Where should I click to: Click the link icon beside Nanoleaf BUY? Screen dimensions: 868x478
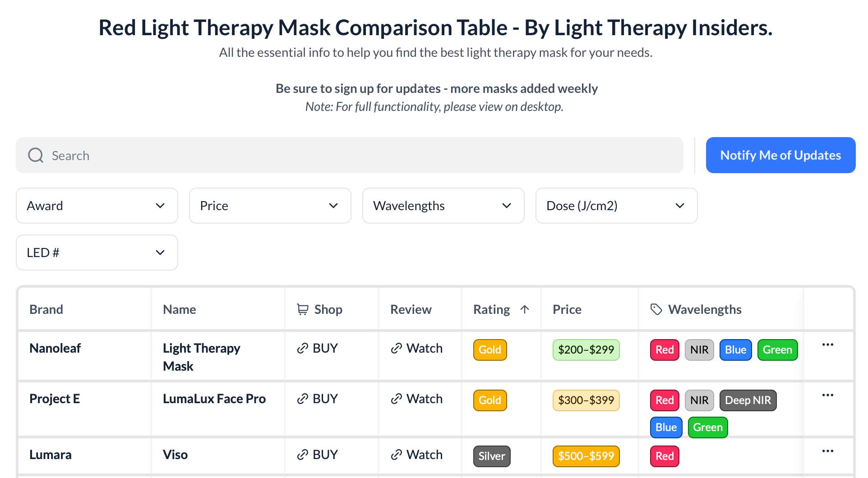[x=303, y=349]
